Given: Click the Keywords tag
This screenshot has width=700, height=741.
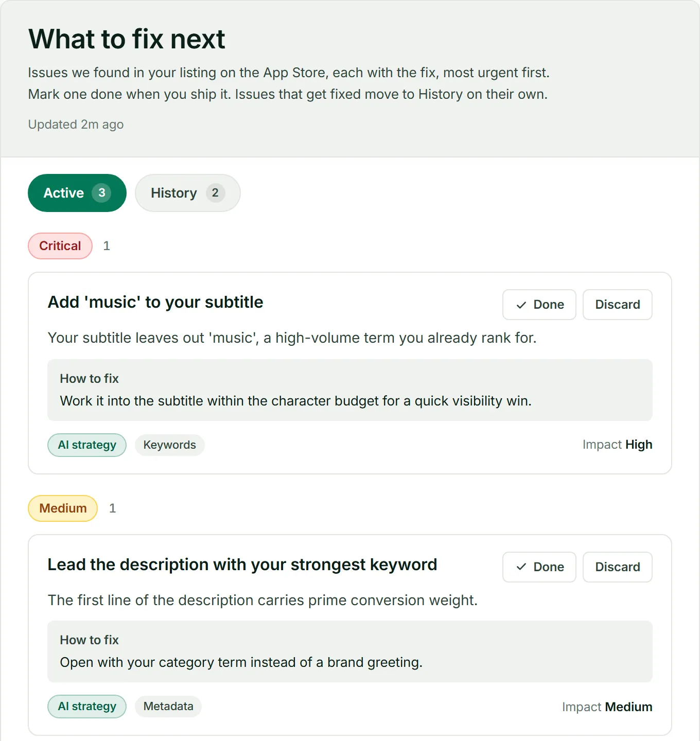Looking at the screenshot, I should click(x=169, y=445).
